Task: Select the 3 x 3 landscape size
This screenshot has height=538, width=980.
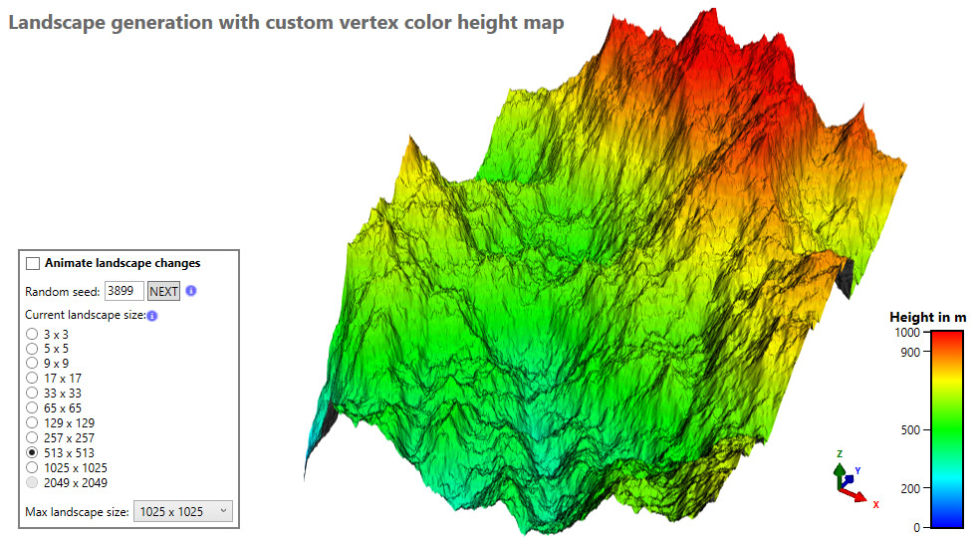Action: click(x=32, y=334)
